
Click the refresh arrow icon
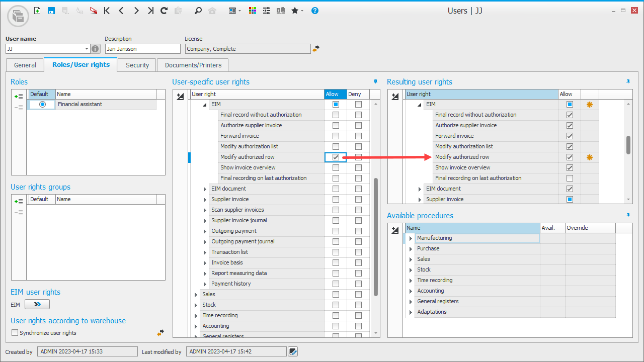[164, 11]
